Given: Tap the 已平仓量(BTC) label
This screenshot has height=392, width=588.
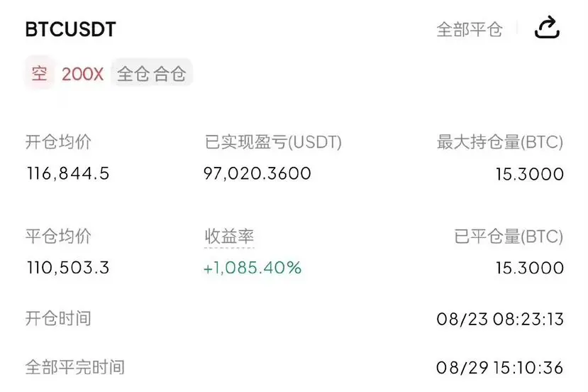Looking at the screenshot, I should pyautogui.click(x=509, y=236).
